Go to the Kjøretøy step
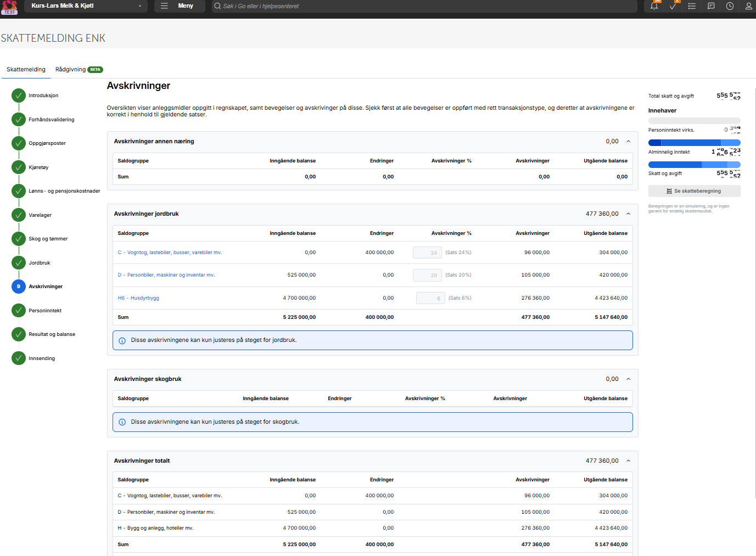The height and width of the screenshot is (556, 756). click(38, 167)
